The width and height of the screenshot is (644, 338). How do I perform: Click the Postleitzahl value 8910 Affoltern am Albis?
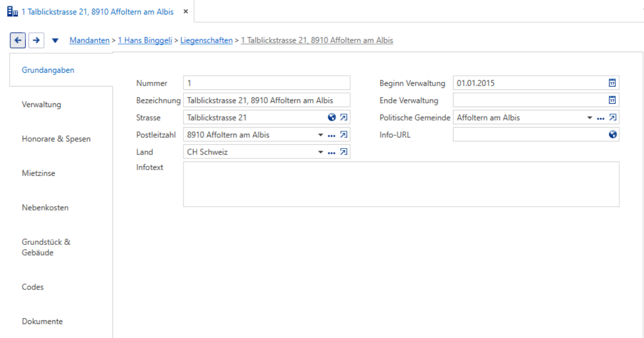click(x=228, y=135)
